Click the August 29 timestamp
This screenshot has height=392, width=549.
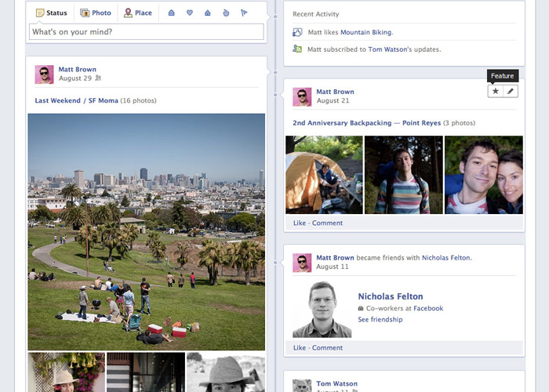pyautogui.click(x=75, y=78)
